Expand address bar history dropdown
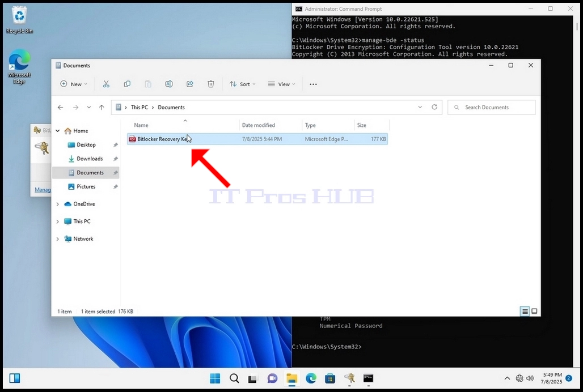Viewport: 583px width, 392px height. click(420, 107)
